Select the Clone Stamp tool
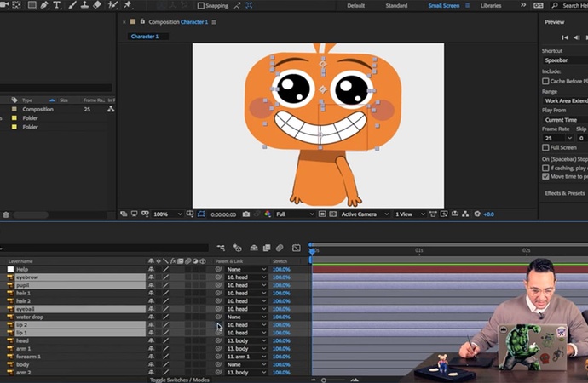Viewport: 588px width, 383px height. (84, 5)
